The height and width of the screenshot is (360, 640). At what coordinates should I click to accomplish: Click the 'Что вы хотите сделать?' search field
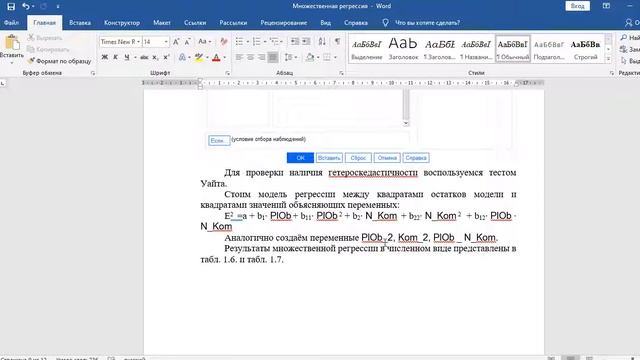(x=427, y=23)
